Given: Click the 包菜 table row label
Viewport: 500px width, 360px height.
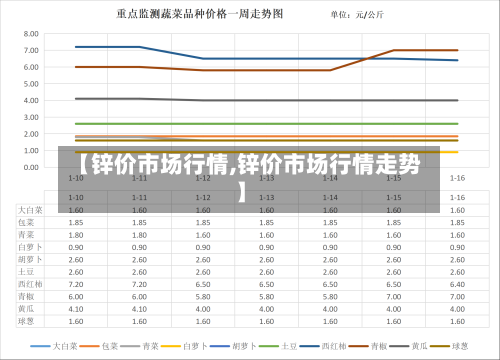Looking at the screenshot, I should point(26,223).
